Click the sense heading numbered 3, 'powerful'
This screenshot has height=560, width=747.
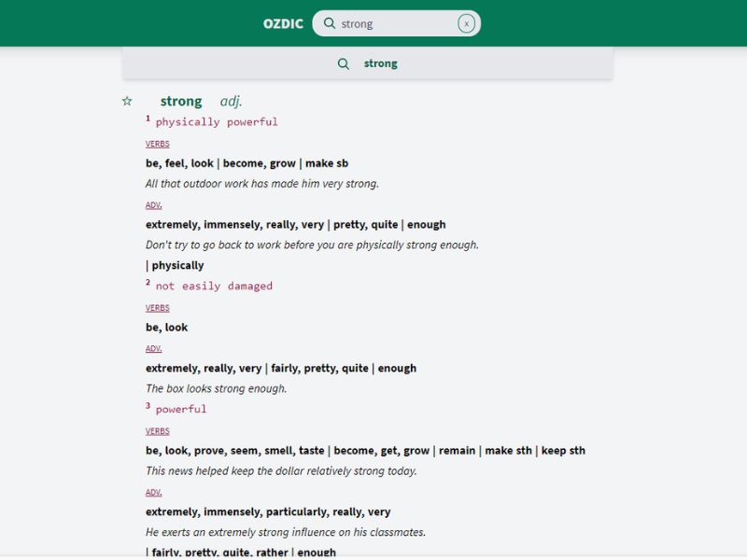click(181, 409)
